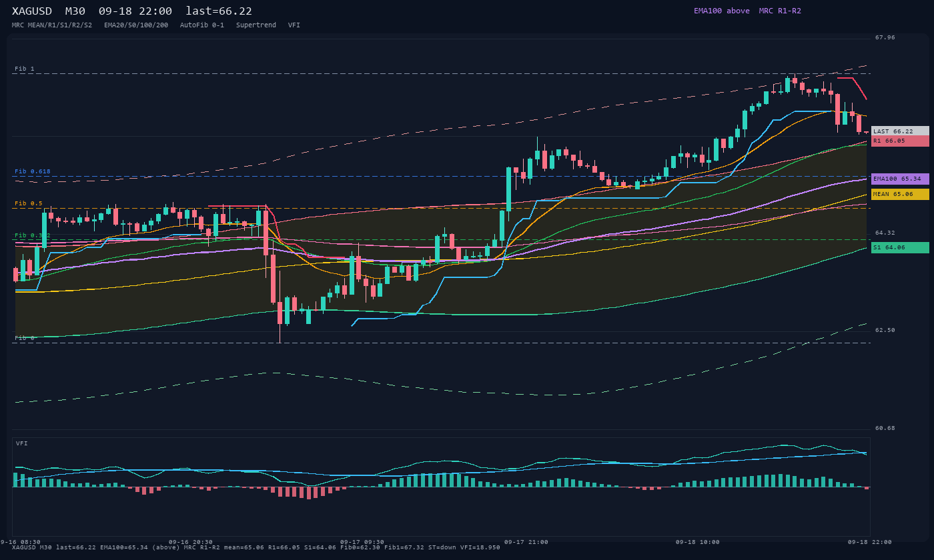Click the '09-17 09:30' time axis label
The width and height of the screenshot is (934, 560).
(362, 542)
